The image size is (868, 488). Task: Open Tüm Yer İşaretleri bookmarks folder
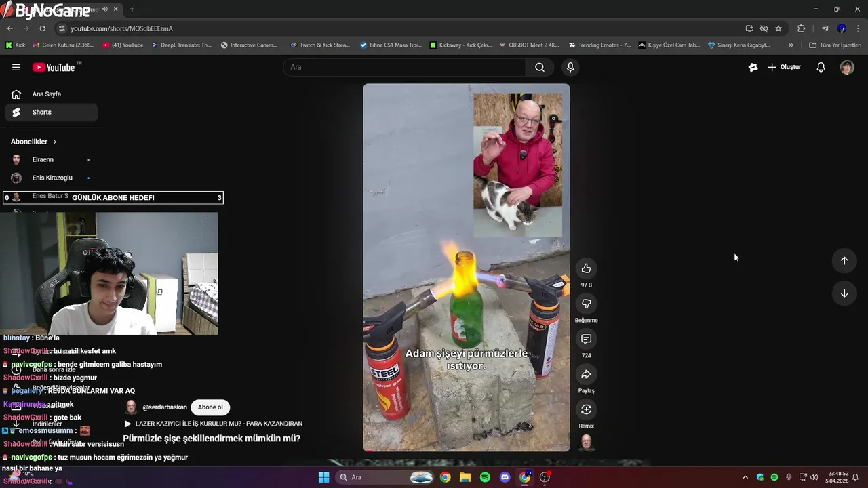(x=835, y=45)
